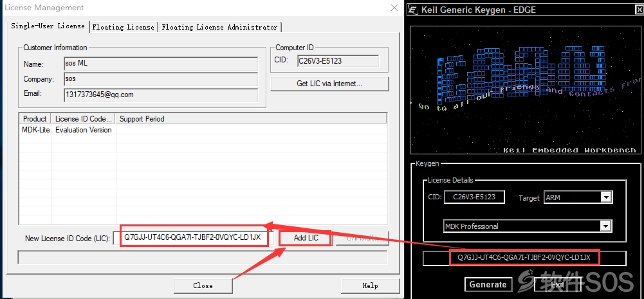The height and width of the screenshot is (299, 644).
Task: Close License Management with the title bar X
Action: point(394,7)
